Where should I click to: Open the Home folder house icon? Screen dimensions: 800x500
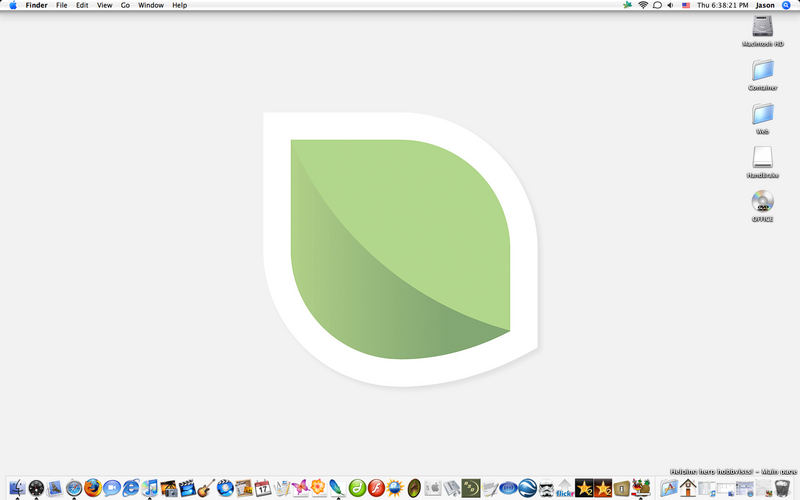point(688,488)
